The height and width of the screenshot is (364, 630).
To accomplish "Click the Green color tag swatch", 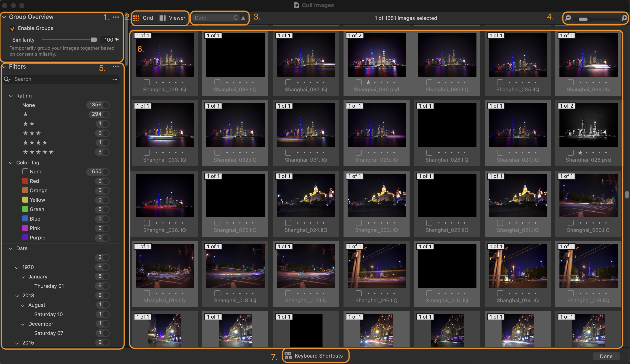I will (25, 209).
